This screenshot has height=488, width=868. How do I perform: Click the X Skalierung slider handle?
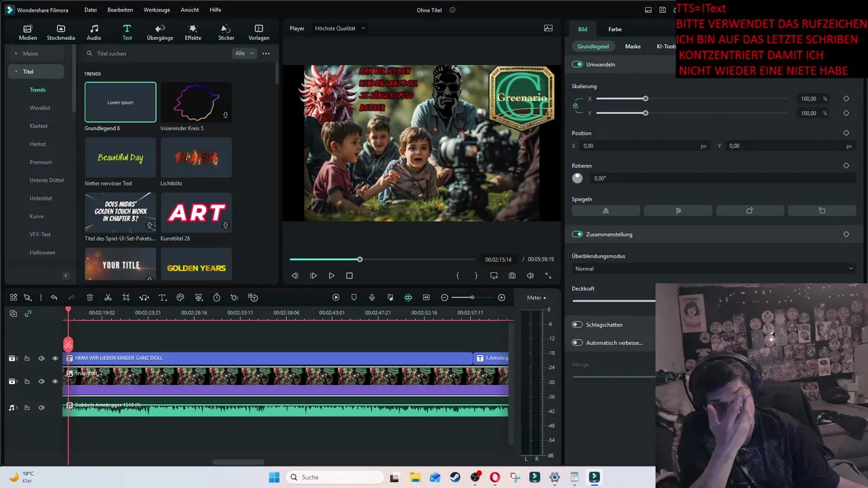[x=646, y=99]
